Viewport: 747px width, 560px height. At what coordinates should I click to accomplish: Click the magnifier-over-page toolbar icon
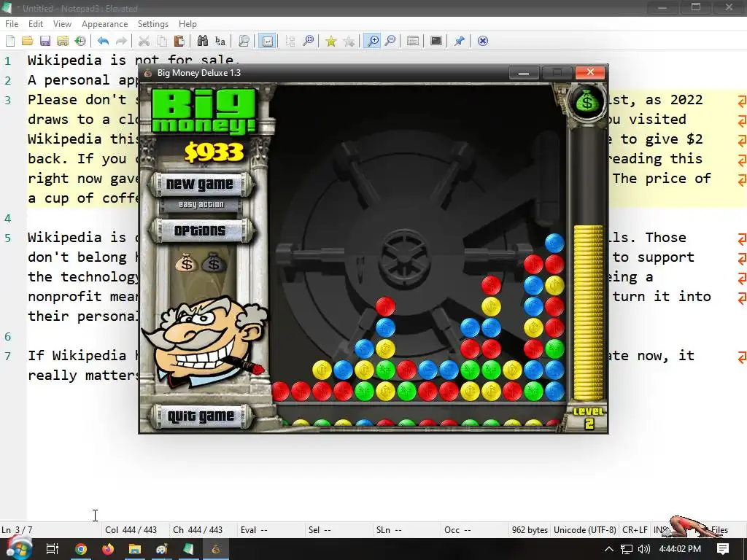(244, 41)
